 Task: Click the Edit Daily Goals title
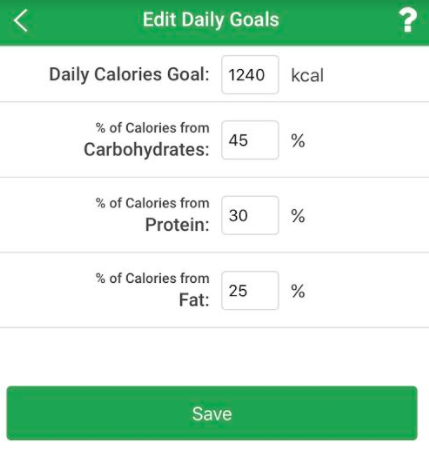(x=211, y=19)
